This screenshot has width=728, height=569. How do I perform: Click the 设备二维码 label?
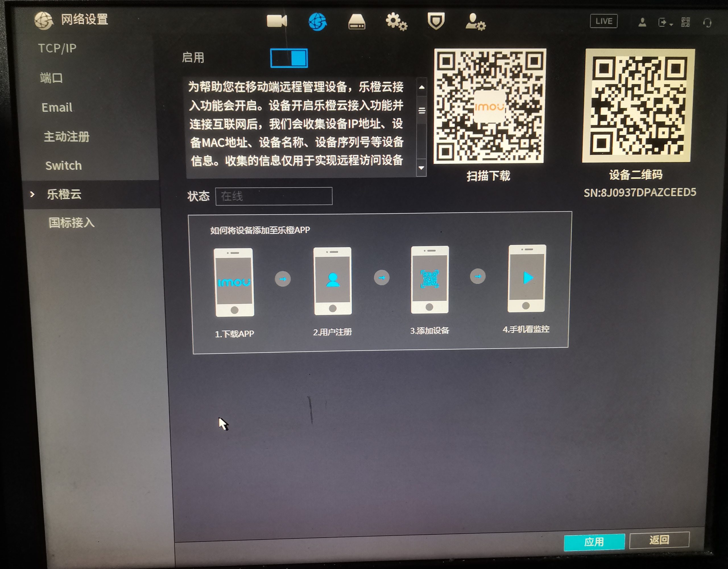coord(636,175)
